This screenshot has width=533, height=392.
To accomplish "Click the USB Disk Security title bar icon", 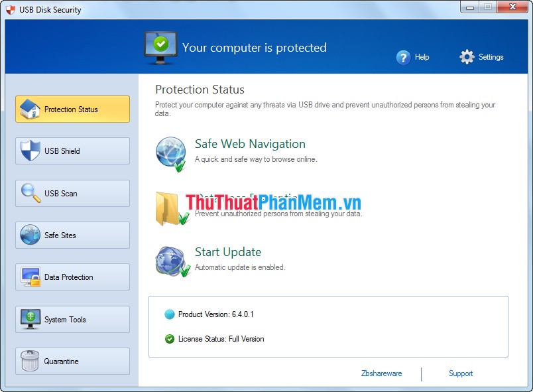I will pyautogui.click(x=11, y=10).
